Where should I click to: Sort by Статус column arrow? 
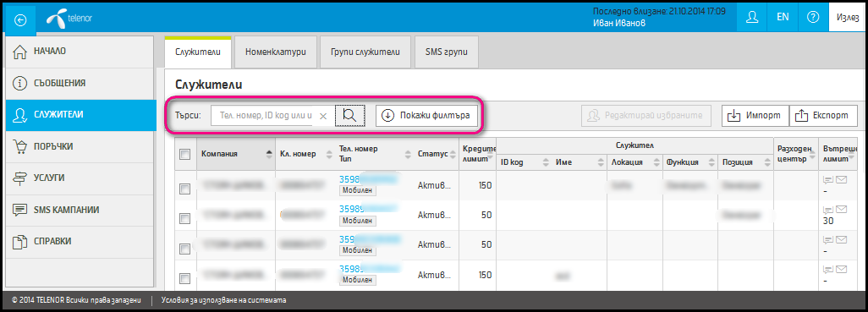(x=452, y=154)
